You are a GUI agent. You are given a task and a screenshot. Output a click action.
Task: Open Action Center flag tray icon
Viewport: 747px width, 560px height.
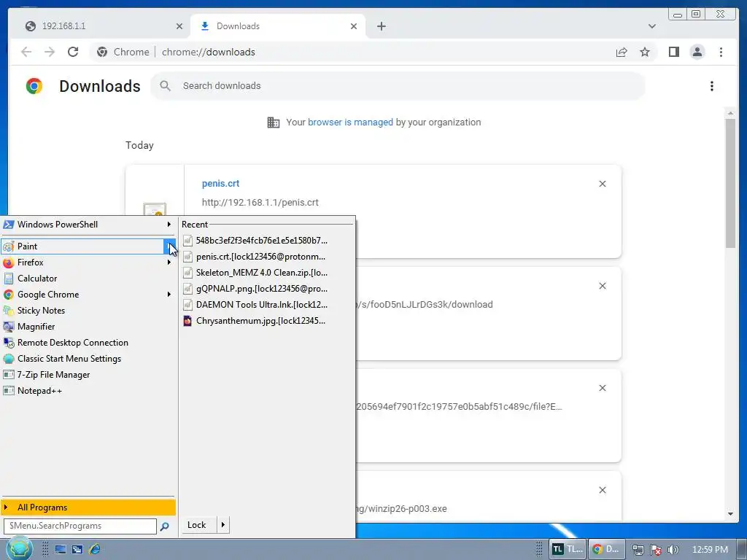click(x=656, y=550)
